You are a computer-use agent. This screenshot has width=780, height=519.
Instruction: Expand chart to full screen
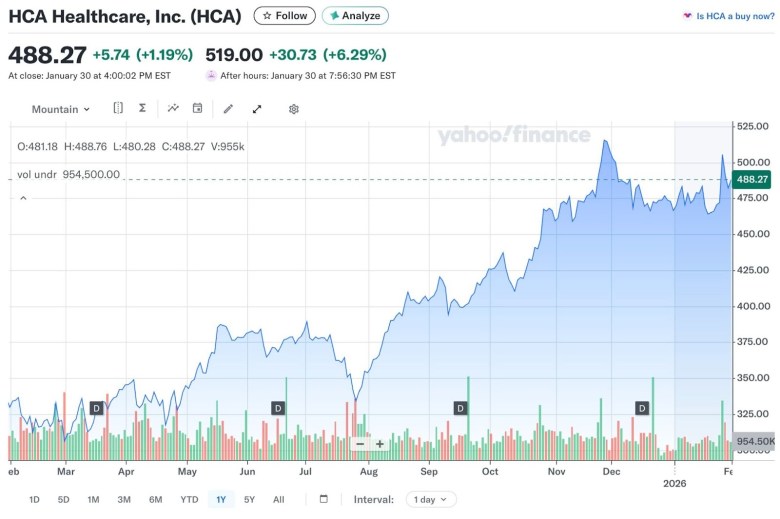[257, 108]
